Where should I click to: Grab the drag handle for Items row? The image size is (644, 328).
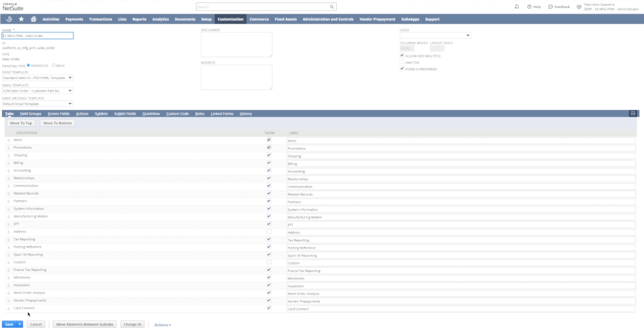pyautogui.click(x=9, y=140)
